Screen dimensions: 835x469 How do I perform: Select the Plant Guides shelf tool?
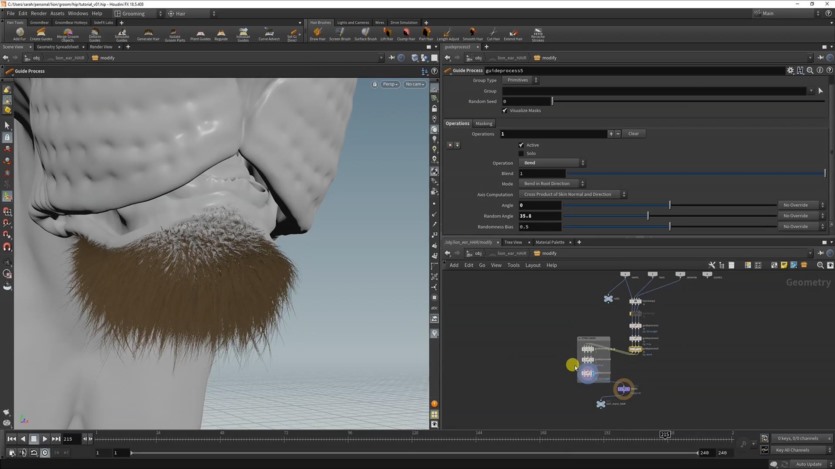point(200,34)
